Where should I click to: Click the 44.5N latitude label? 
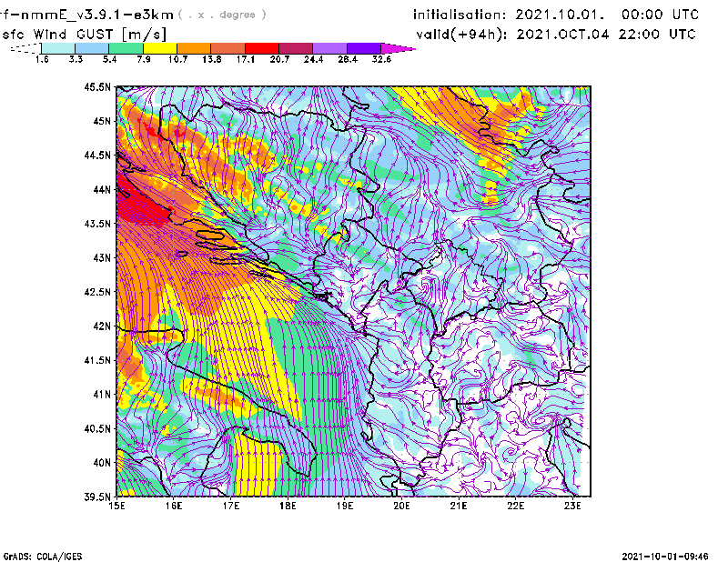97,155
